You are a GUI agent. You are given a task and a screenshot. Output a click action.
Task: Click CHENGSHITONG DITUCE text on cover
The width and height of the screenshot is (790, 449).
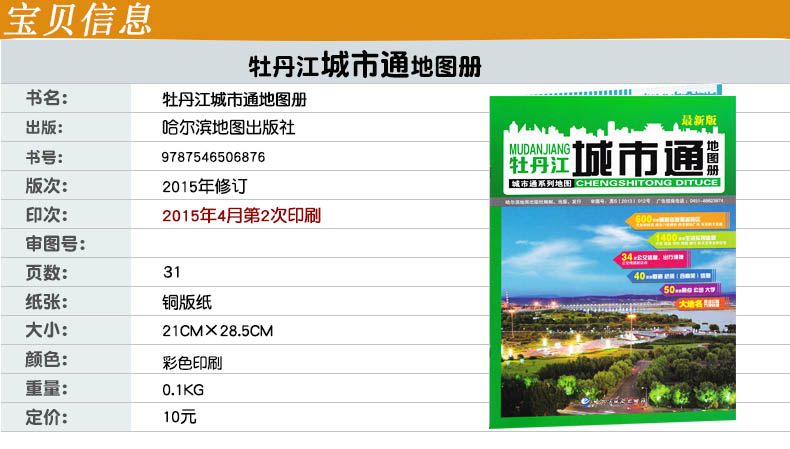click(x=647, y=183)
